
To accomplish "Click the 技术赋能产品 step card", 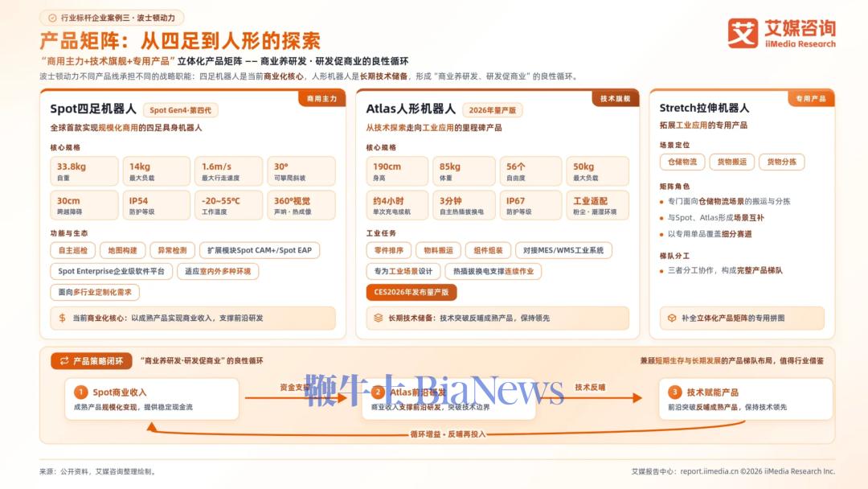I will 746,399.
